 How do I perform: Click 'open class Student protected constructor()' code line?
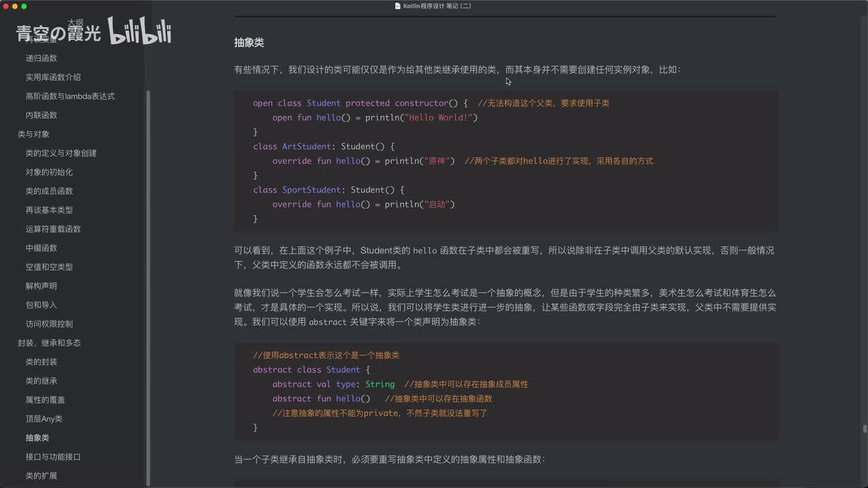(x=360, y=103)
